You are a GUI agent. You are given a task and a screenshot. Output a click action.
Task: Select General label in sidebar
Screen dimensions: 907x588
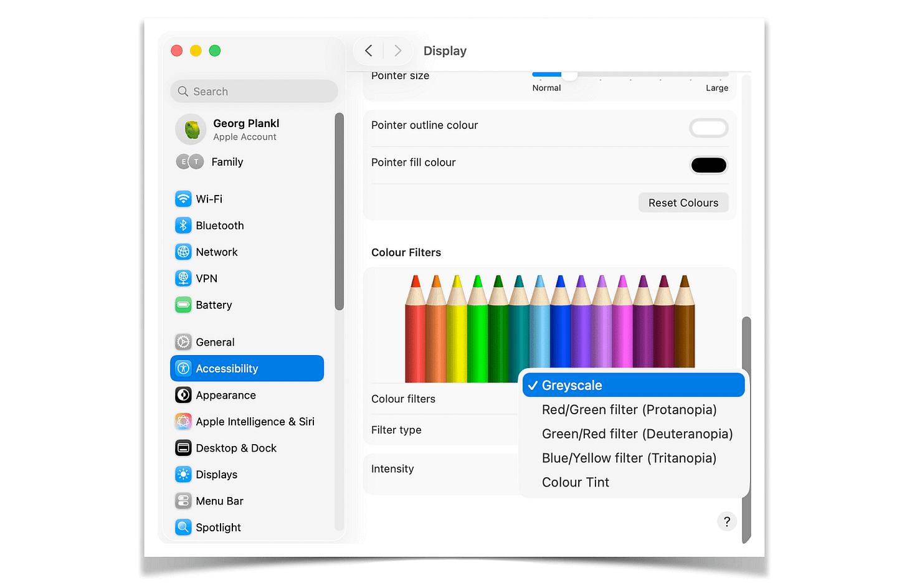click(x=215, y=342)
